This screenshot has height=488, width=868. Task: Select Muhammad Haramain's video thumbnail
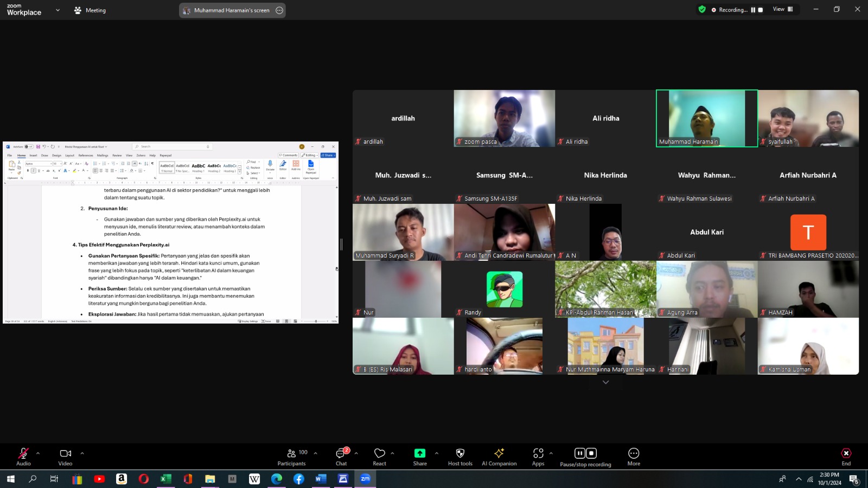point(706,118)
